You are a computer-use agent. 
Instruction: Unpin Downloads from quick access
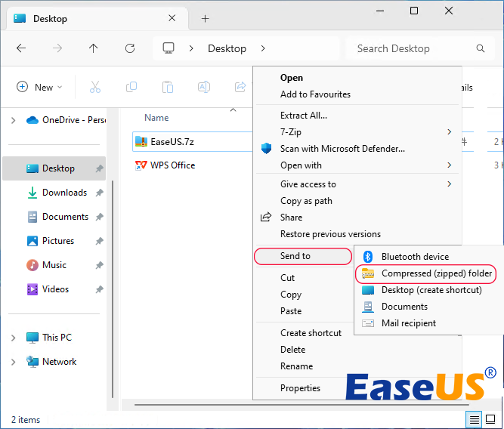(99, 193)
